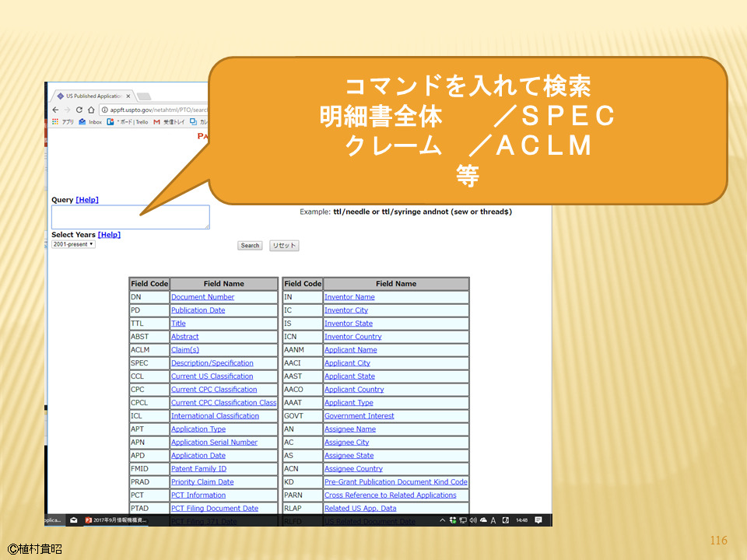The height and width of the screenshot is (560, 747).
Task: Open the Inventor State link
Action: click(349, 324)
